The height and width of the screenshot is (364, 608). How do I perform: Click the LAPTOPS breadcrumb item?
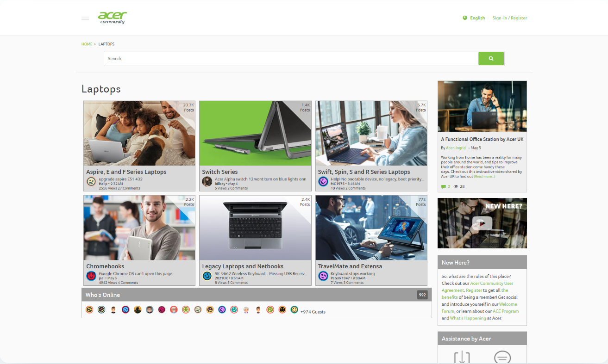click(107, 44)
